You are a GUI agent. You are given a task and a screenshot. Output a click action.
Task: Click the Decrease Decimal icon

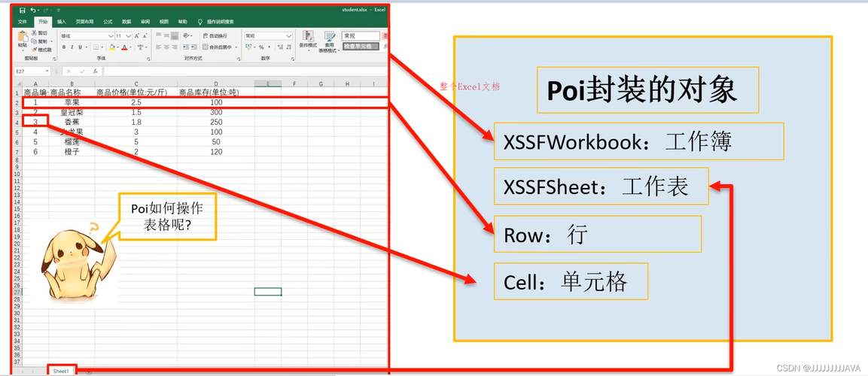click(x=289, y=47)
